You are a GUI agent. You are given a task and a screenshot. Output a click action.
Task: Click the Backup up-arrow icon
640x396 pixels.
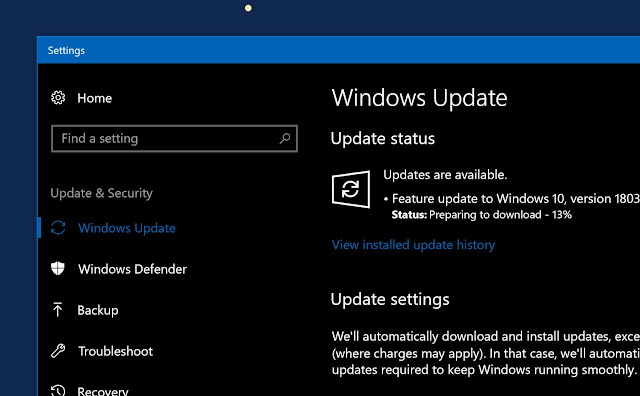click(x=58, y=309)
